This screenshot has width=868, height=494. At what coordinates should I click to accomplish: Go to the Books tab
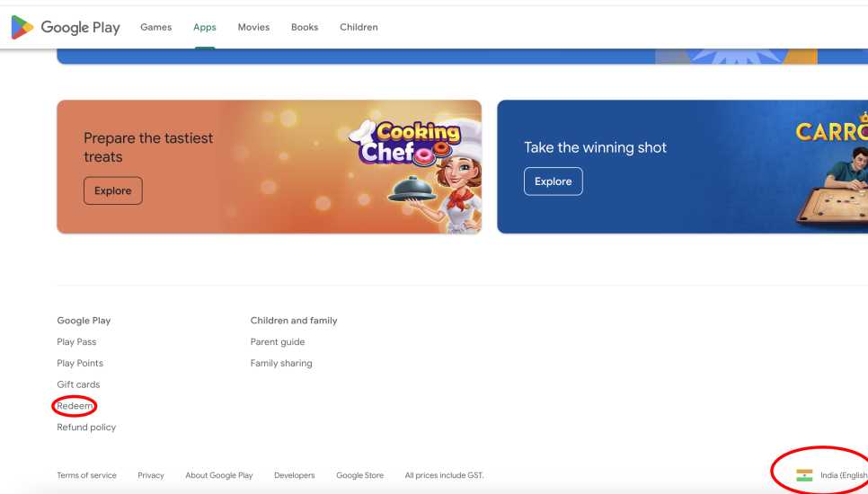(x=305, y=27)
